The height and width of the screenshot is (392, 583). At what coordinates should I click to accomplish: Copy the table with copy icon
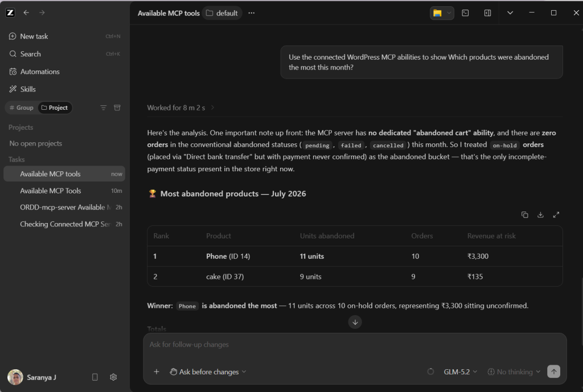tap(524, 214)
